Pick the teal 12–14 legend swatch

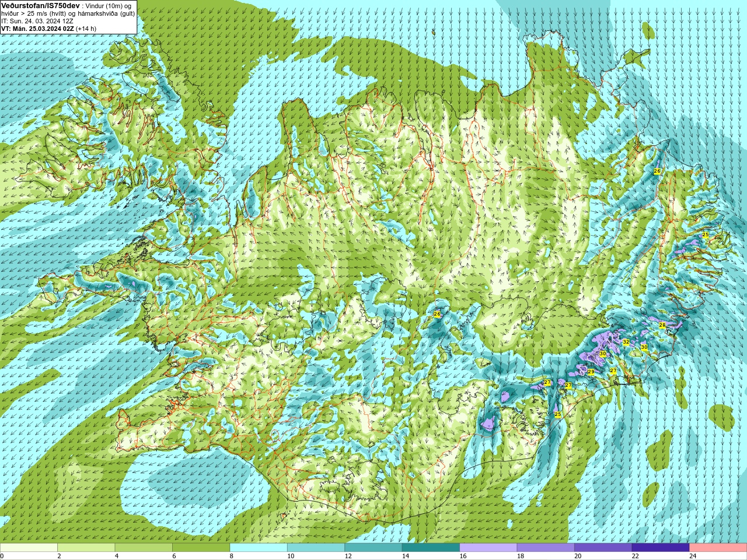click(373, 548)
